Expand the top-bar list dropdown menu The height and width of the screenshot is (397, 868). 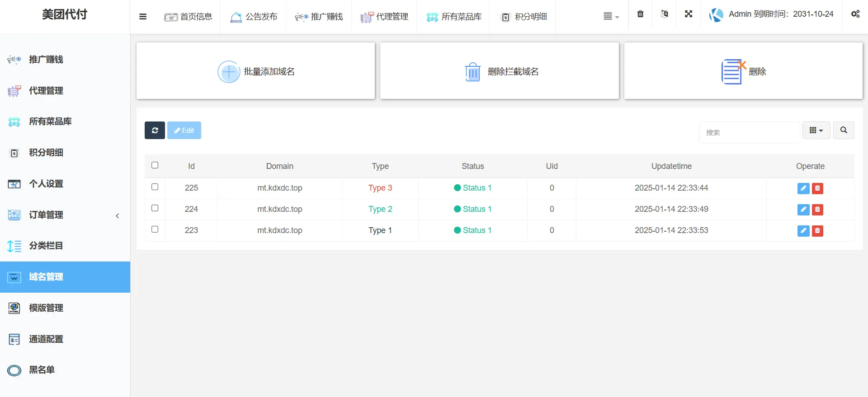tap(611, 17)
